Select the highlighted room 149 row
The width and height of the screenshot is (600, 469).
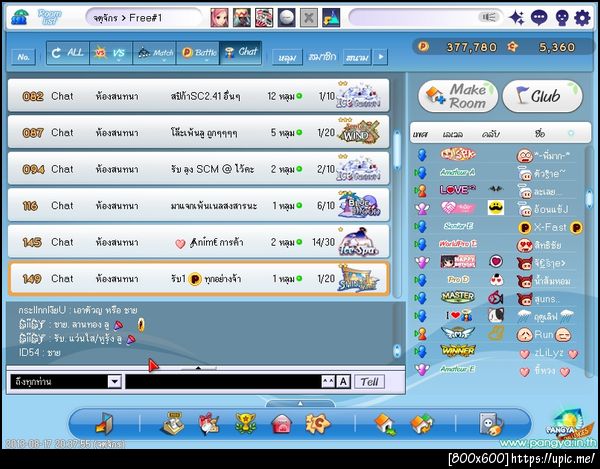pyautogui.click(x=199, y=278)
